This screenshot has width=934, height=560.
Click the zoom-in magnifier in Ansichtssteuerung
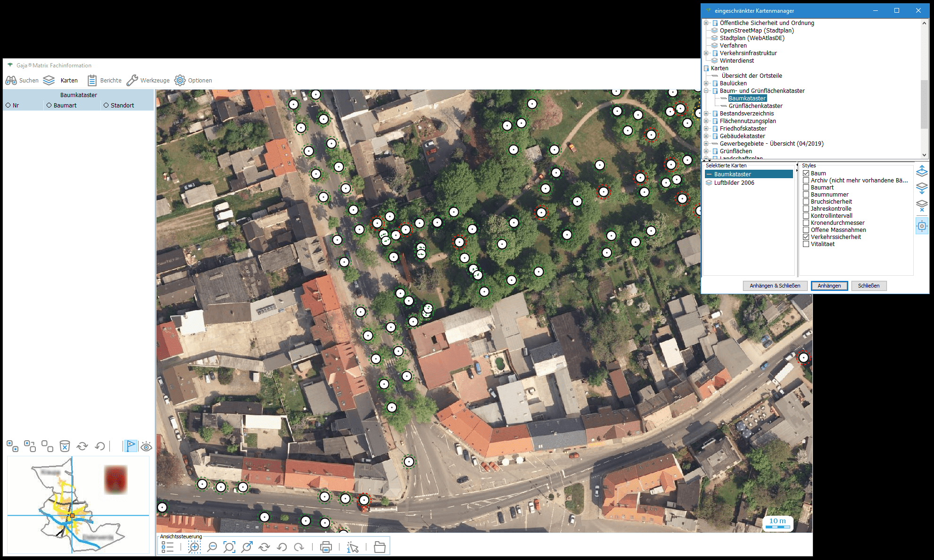pyautogui.click(x=194, y=547)
